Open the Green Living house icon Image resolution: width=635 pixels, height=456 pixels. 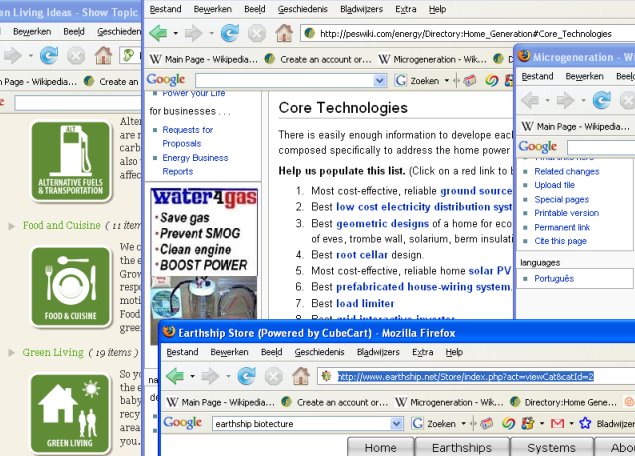(x=71, y=413)
